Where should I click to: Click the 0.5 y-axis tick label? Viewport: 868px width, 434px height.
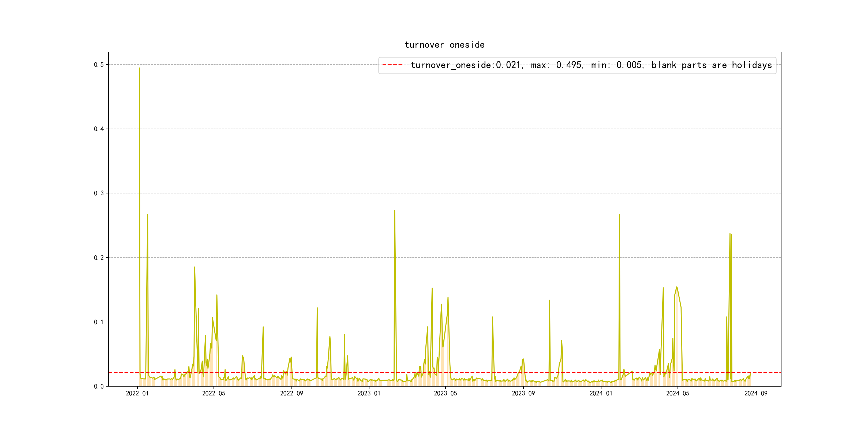(99, 65)
